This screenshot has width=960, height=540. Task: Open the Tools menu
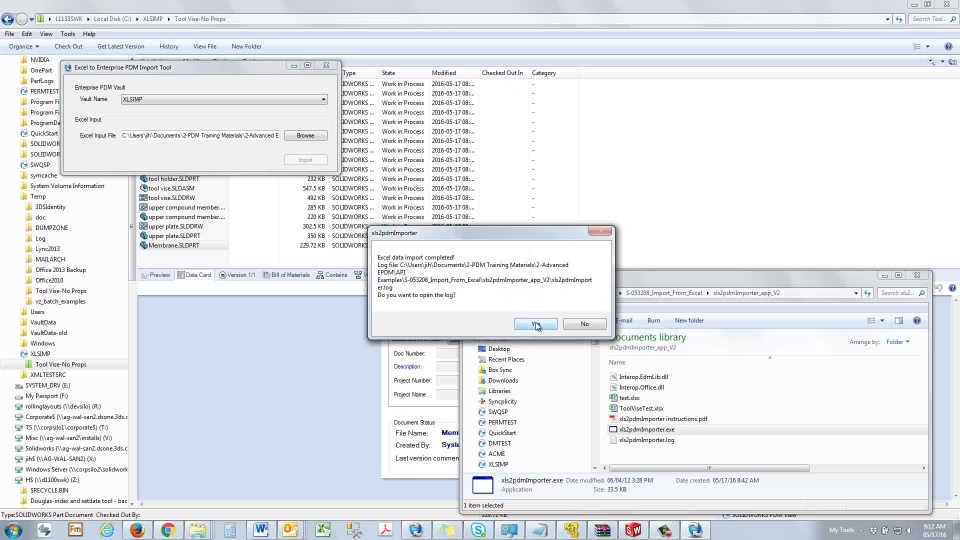pyautogui.click(x=67, y=34)
